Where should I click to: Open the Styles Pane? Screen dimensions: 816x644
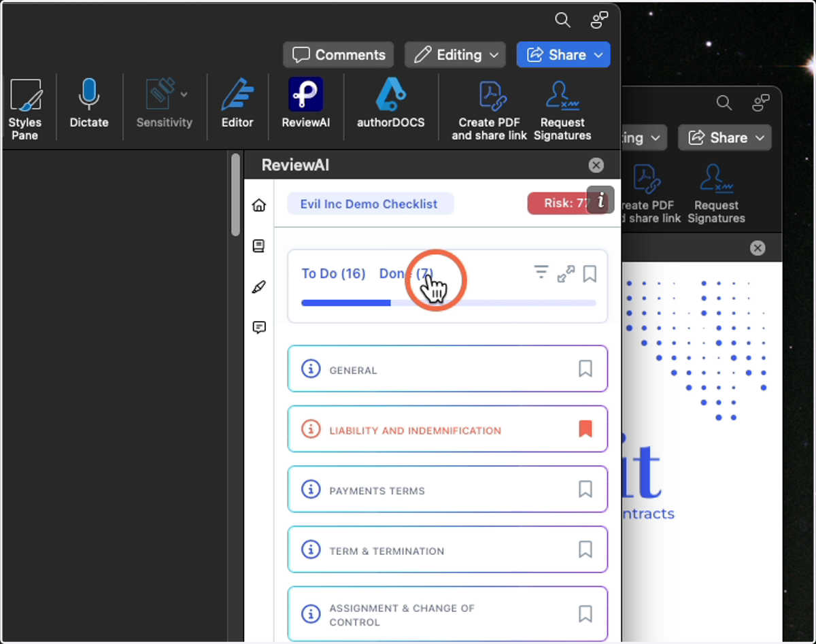click(x=25, y=109)
